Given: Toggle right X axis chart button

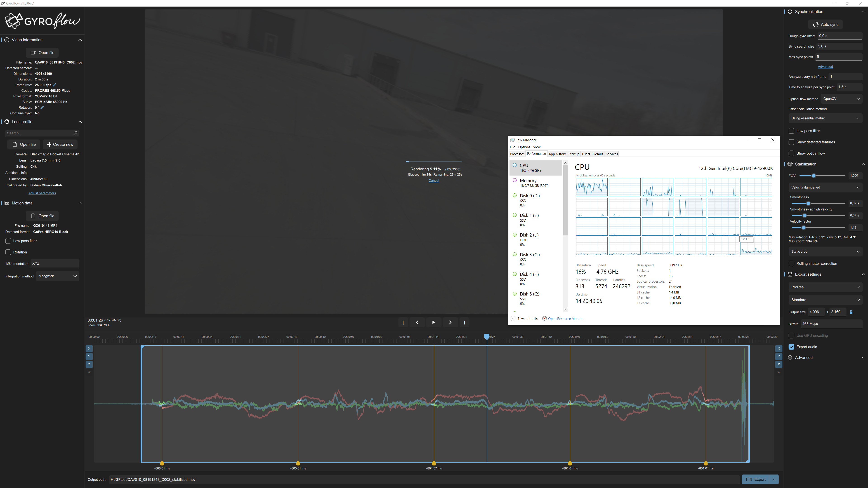Looking at the screenshot, I should [779, 349].
